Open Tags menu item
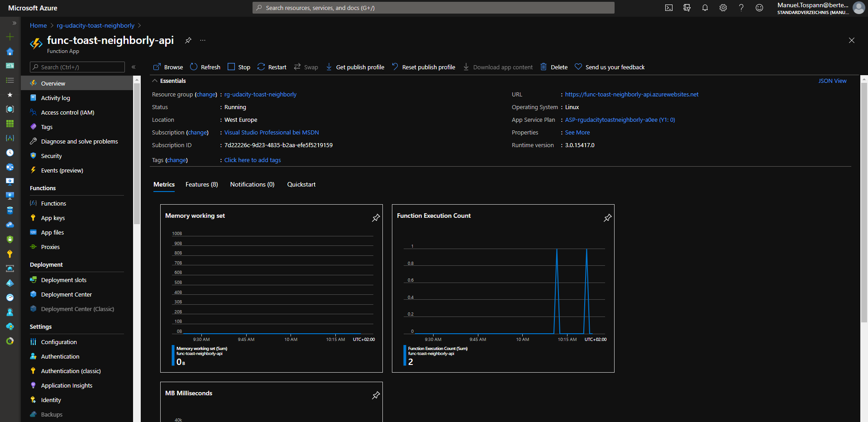Image resolution: width=868 pixels, height=422 pixels. (77, 127)
